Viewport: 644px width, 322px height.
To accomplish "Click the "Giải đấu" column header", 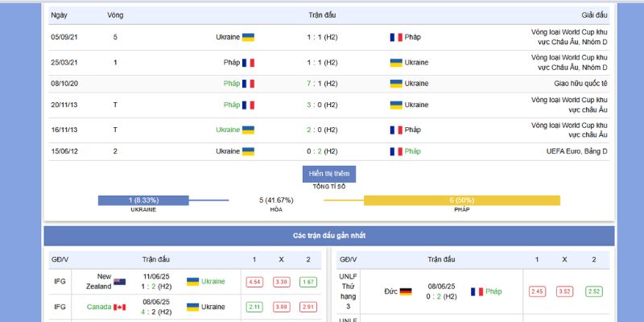I will 594,15.
